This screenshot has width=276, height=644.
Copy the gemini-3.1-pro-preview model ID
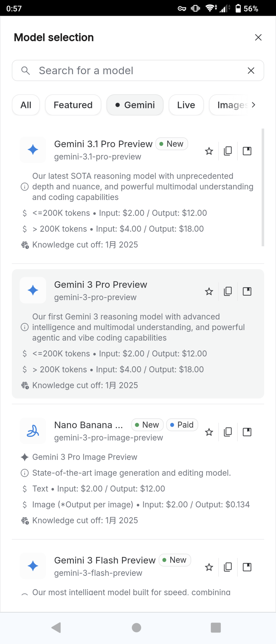point(228,151)
